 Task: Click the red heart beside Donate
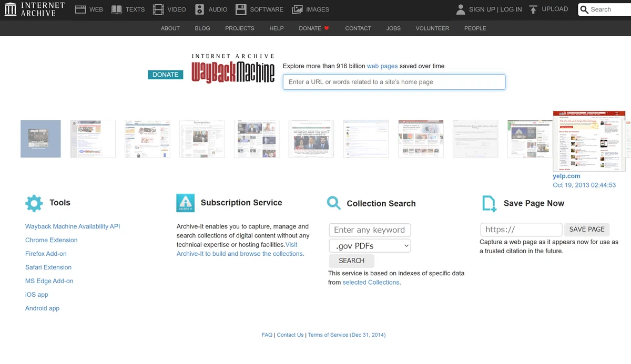pyautogui.click(x=327, y=28)
